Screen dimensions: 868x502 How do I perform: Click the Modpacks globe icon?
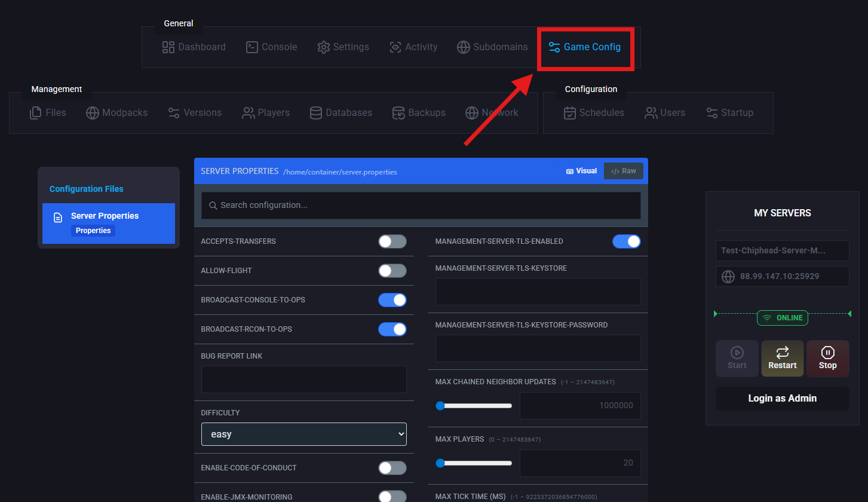coord(93,113)
